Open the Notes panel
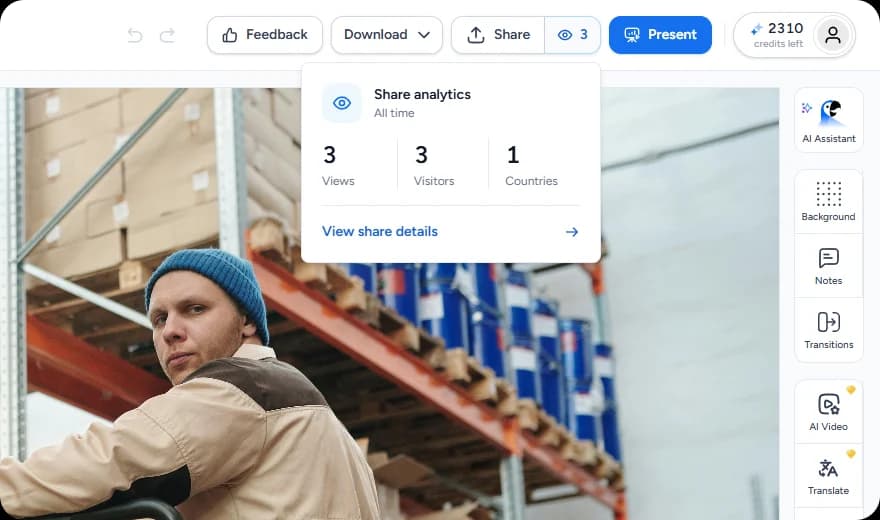Viewport: 880px width, 520px height. point(828,266)
